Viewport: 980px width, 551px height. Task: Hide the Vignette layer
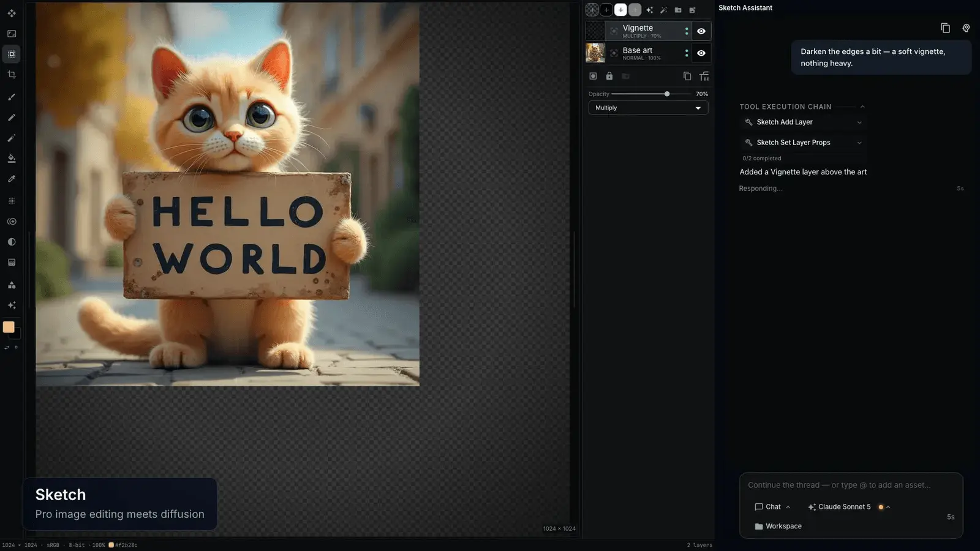point(701,31)
